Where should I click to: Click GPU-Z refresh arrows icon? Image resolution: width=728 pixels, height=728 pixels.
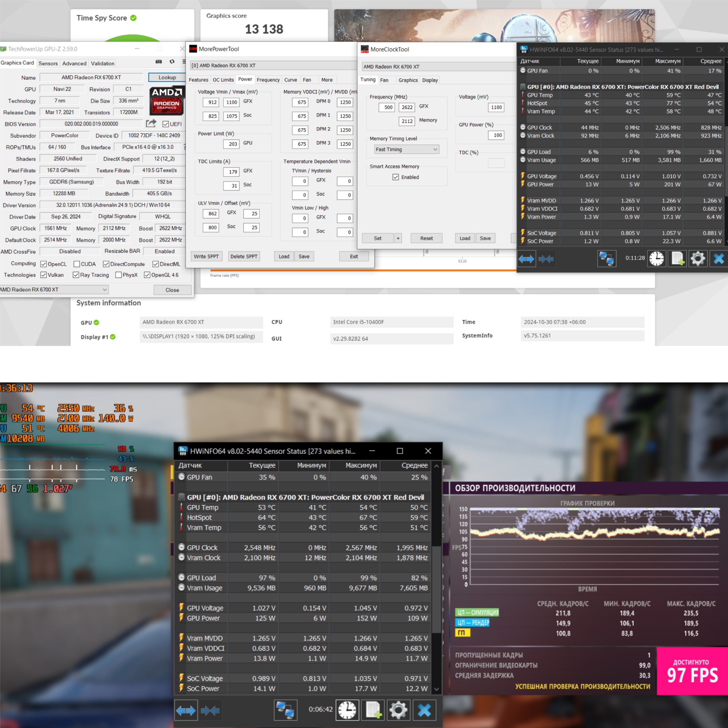[x=172, y=62]
